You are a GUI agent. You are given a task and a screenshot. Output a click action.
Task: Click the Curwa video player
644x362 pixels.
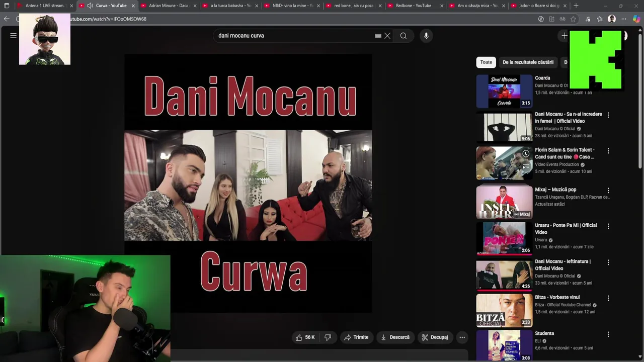click(248, 184)
